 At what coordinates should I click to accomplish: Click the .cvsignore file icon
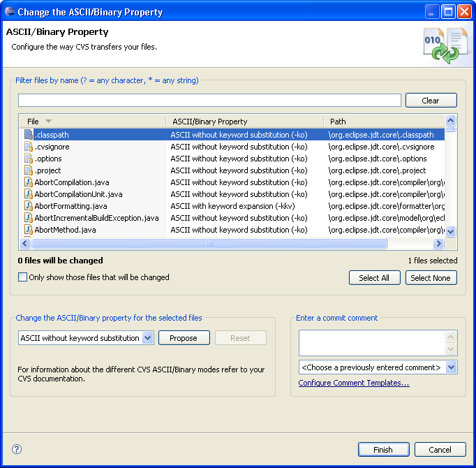tap(29, 147)
